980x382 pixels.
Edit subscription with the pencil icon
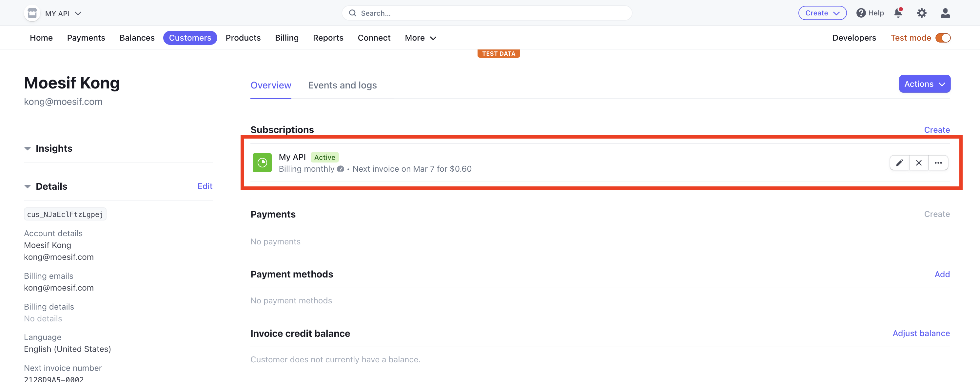tap(899, 163)
